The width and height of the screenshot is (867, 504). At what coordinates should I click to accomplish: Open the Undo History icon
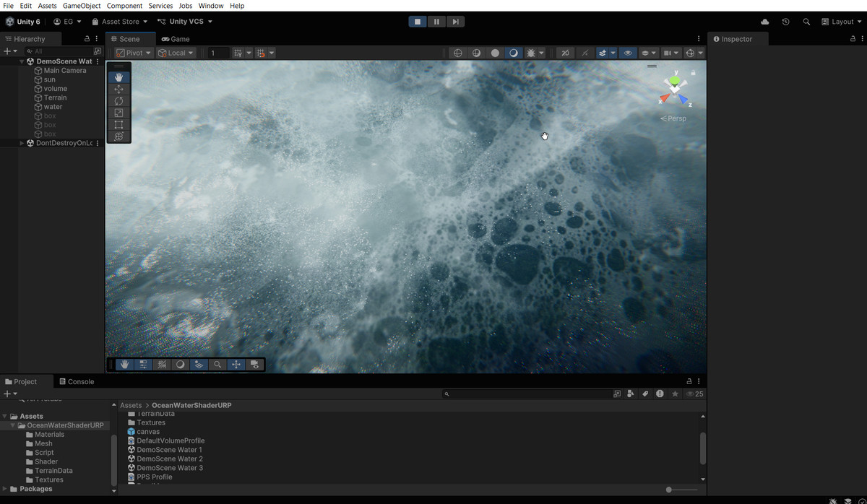[x=785, y=22]
